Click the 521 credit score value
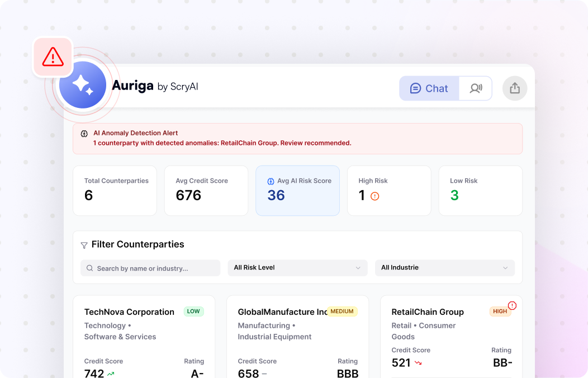588x378 pixels. point(401,363)
